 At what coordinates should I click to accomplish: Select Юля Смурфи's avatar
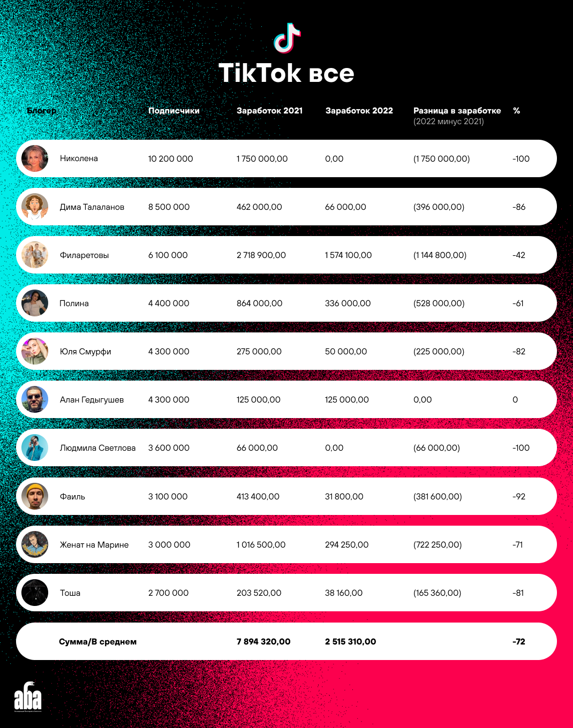pos(35,351)
